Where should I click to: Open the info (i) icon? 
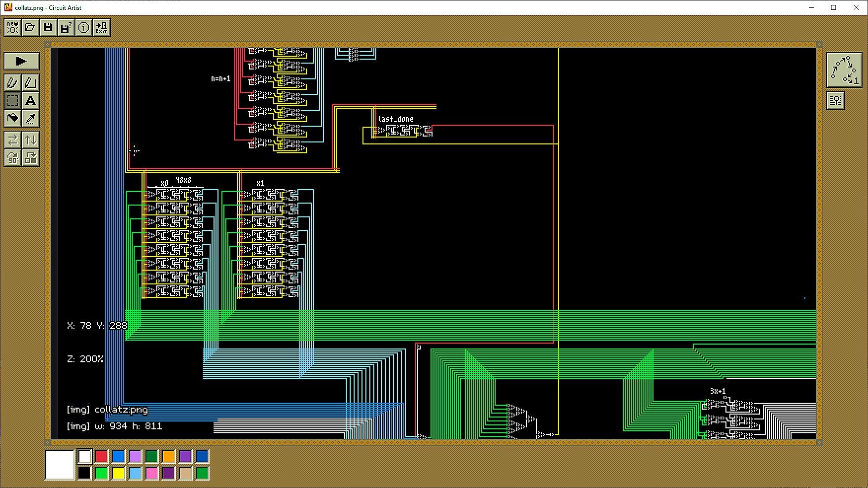[x=83, y=28]
